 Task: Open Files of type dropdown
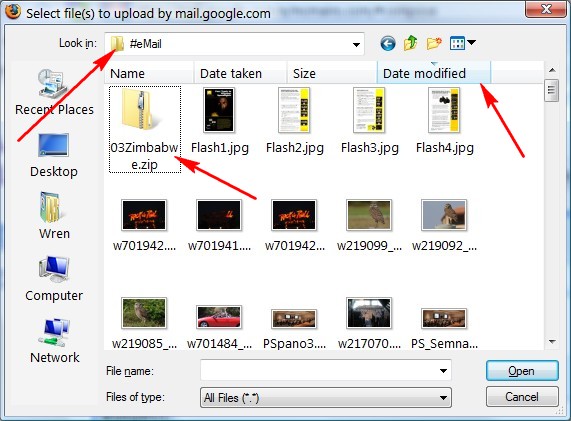(326, 397)
